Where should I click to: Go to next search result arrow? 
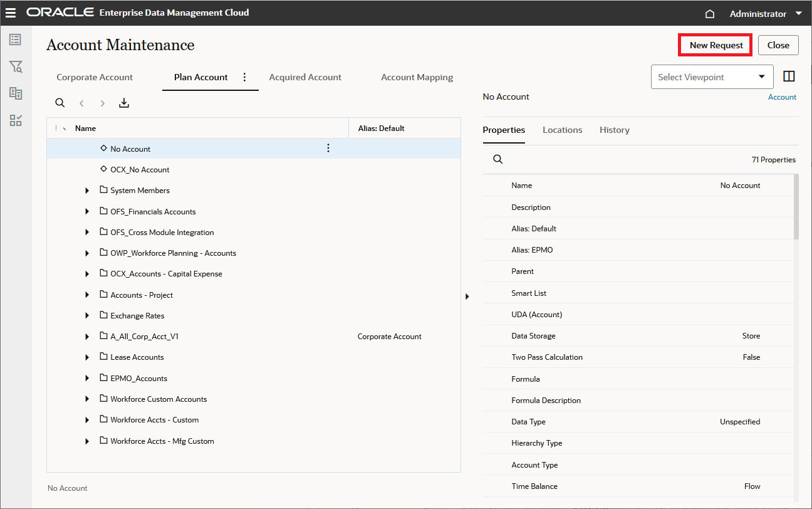(103, 103)
